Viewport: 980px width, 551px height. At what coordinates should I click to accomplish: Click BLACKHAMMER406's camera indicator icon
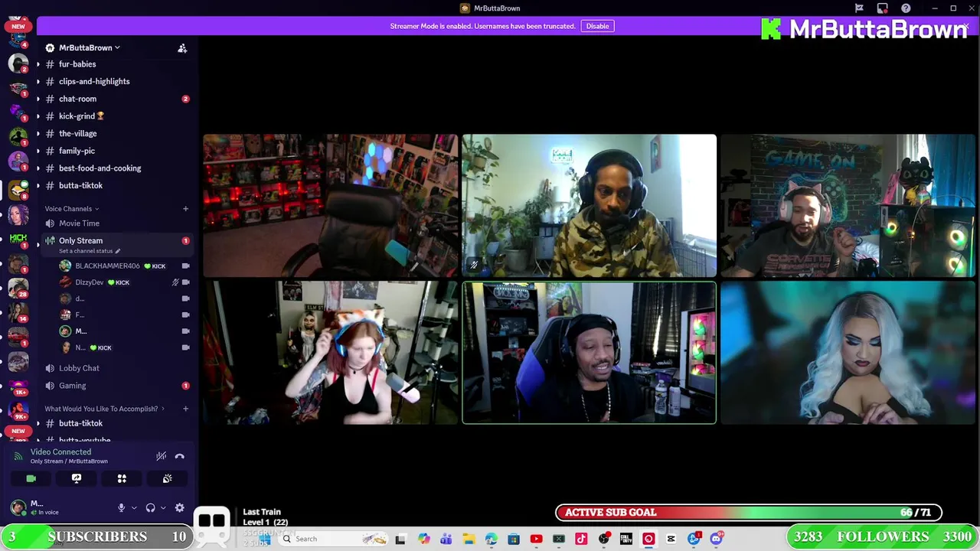pos(185,266)
